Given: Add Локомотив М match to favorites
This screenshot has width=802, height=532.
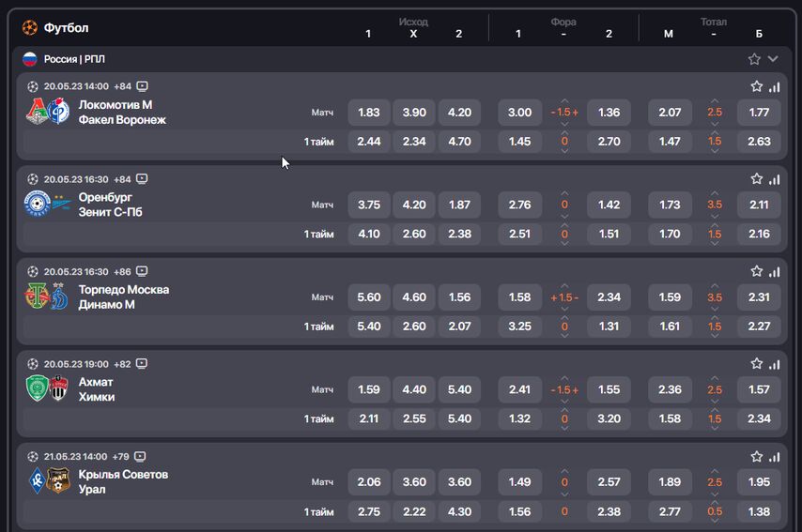Looking at the screenshot, I should (757, 86).
